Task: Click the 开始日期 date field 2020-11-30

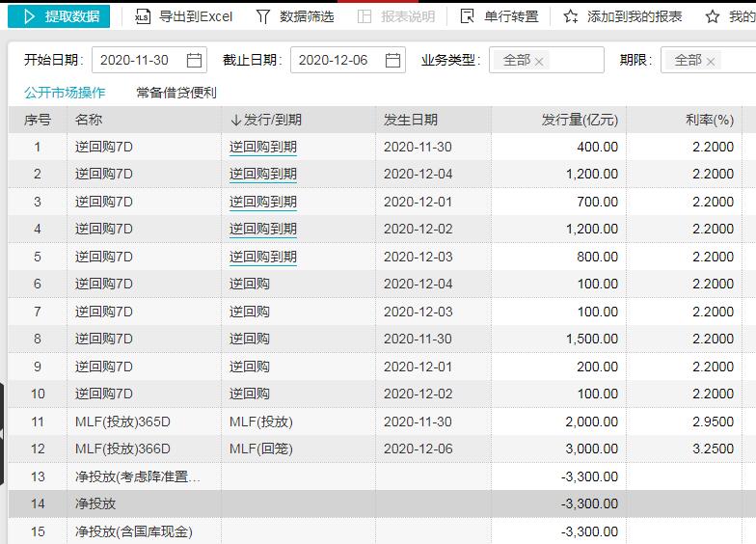Action: 148,60
